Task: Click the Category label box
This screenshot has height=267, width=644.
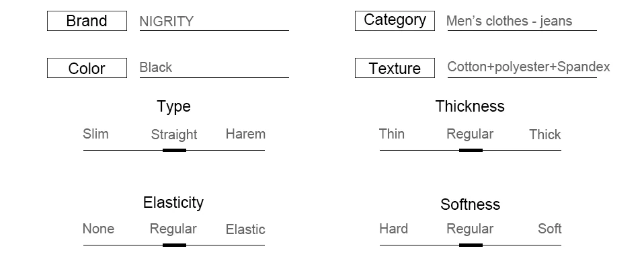Action: coord(395,21)
